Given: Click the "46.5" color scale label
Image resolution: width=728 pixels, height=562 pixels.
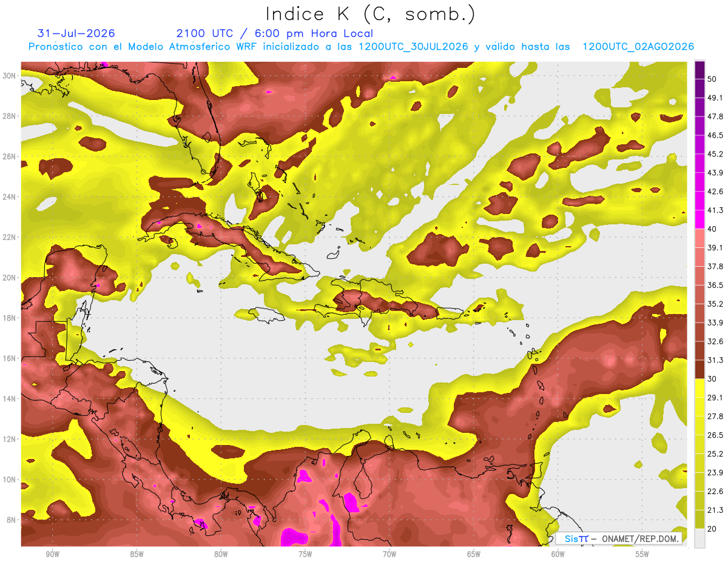Looking at the screenshot, I should (715, 136).
